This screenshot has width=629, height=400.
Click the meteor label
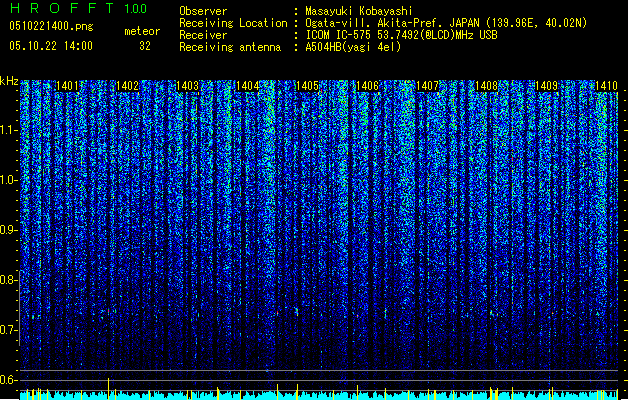pyautogui.click(x=142, y=31)
